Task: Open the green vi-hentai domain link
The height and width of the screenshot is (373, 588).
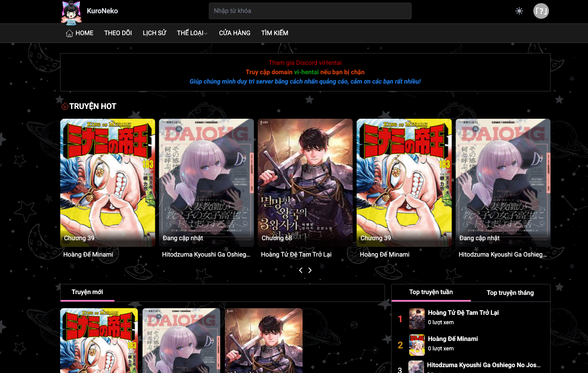Action: point(306,72)
